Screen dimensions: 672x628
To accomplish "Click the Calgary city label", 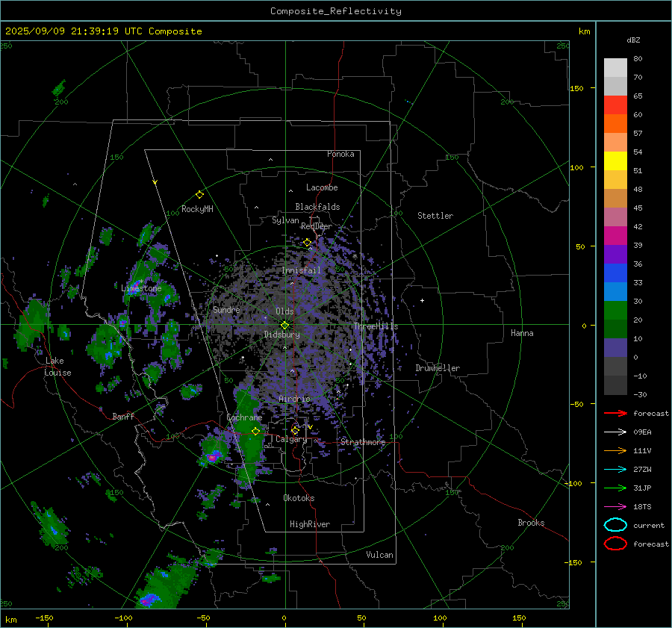I will [x=291, y=439].
